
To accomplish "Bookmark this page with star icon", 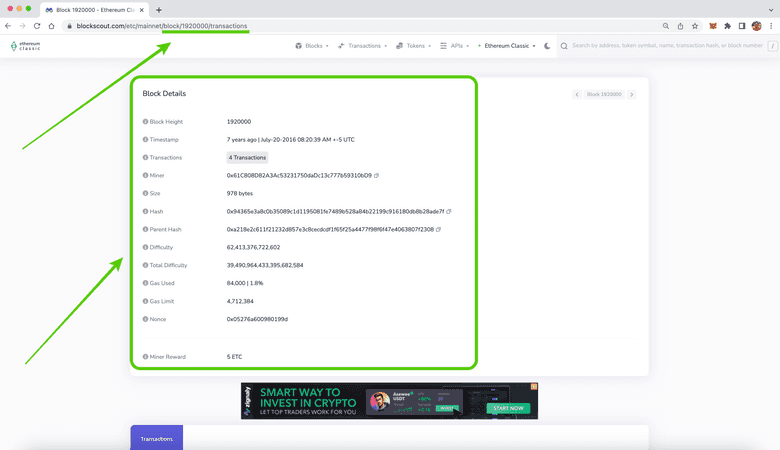I will 695,26.
